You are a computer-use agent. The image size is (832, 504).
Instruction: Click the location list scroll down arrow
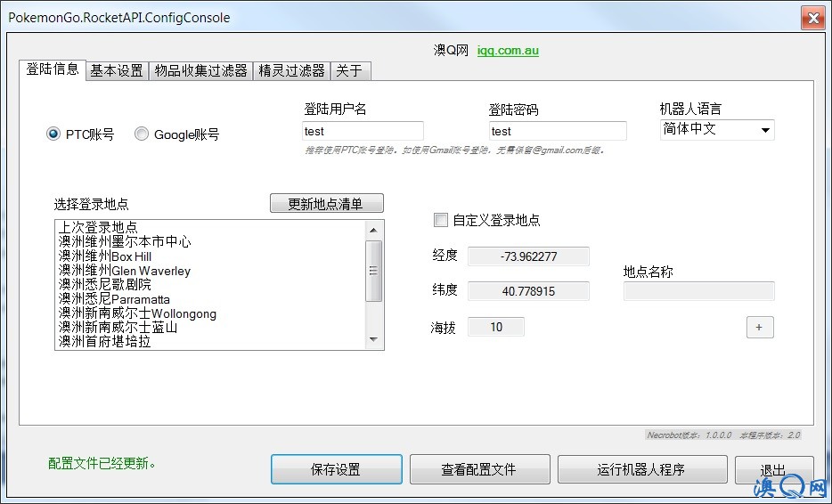pyautogui.click(x=373, y=339)
